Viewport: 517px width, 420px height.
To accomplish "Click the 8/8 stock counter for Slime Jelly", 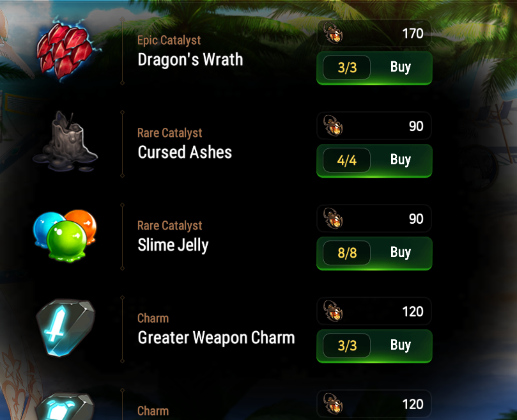I will pos(347,253).
